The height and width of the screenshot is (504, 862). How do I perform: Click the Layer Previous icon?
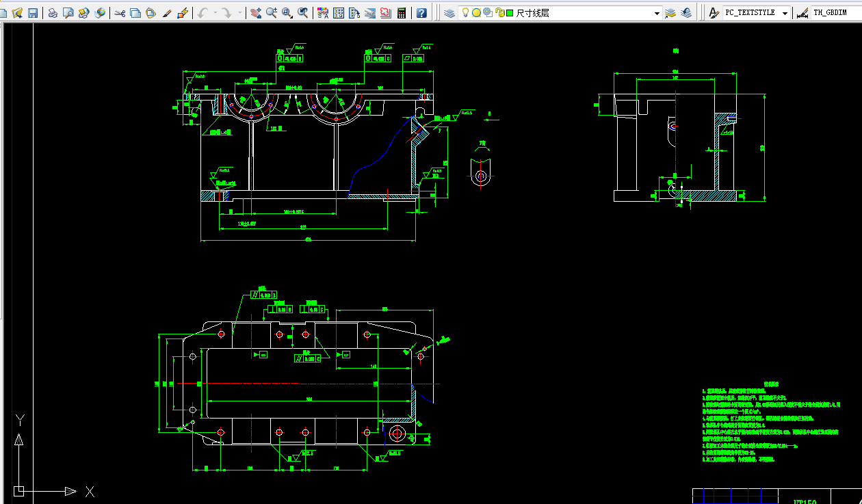click(686, 13)
